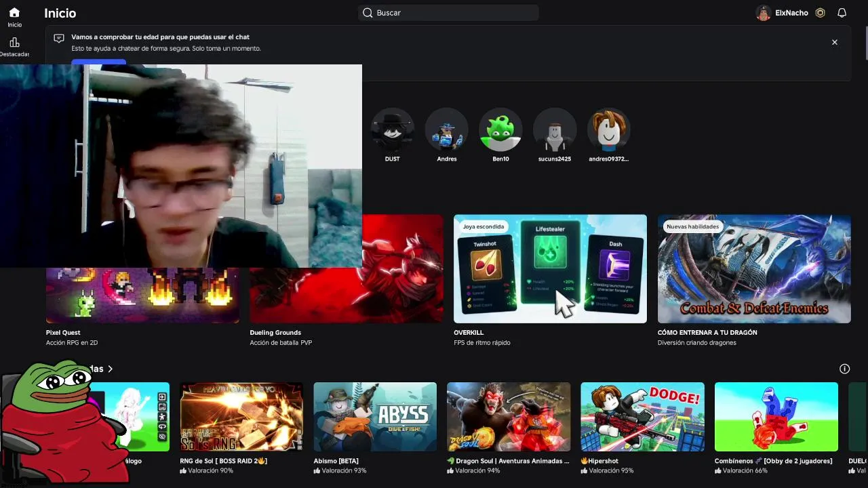Open the Combínenos obby thumbnail

coord(776,417)
